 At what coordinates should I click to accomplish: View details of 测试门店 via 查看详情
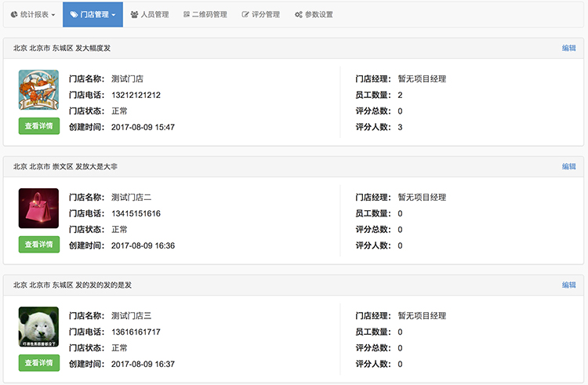click(x=39, y=126)
